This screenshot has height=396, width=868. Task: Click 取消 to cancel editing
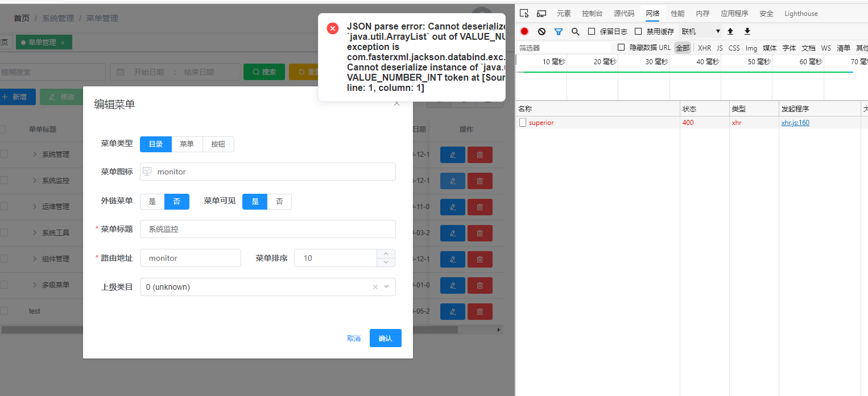[x=354, y=338]
